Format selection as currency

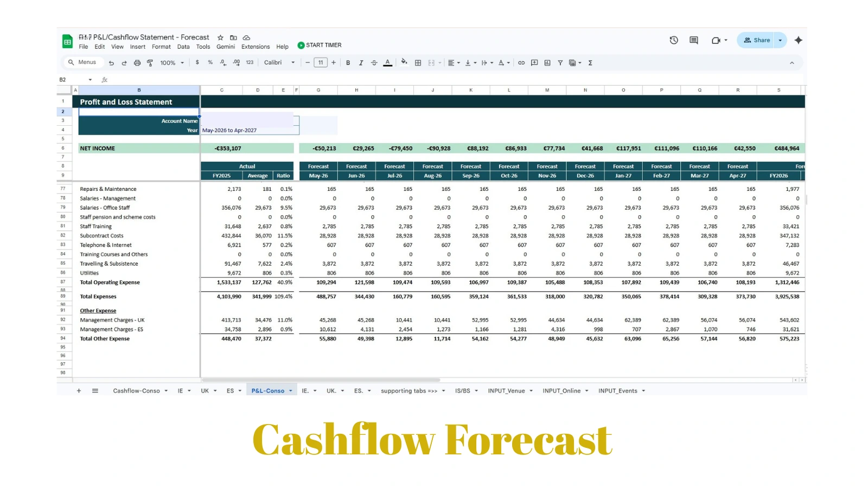[197, 63]
